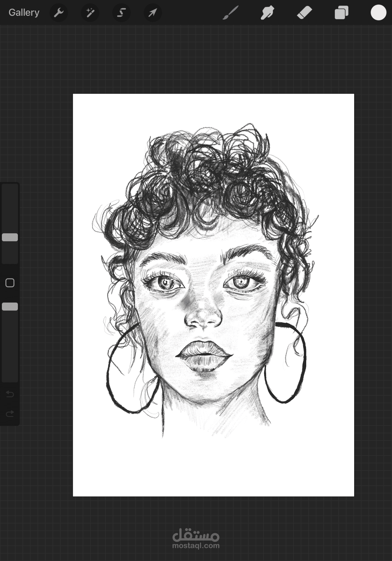392x561 pixels.
Task: Click the portrait drawing canvas
Action: click(213, 295)
